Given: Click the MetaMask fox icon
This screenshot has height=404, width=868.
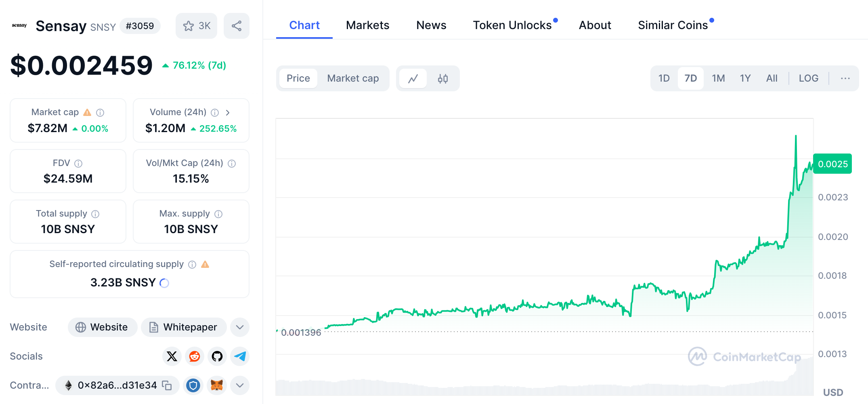Looking at the screenshot, I should (217, 385).
